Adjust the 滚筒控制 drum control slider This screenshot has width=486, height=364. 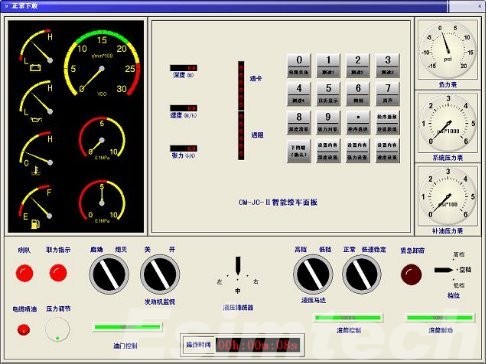point(348,318)
